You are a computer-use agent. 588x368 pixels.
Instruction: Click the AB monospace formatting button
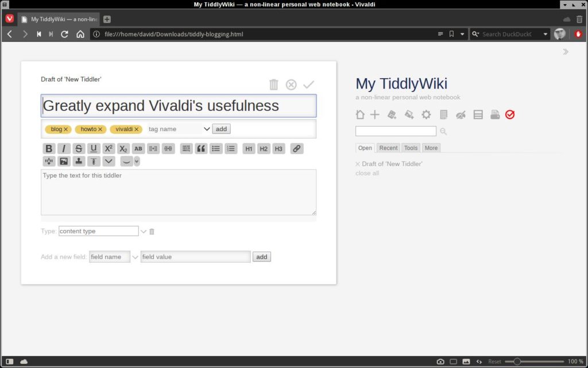tap(138, 149)
